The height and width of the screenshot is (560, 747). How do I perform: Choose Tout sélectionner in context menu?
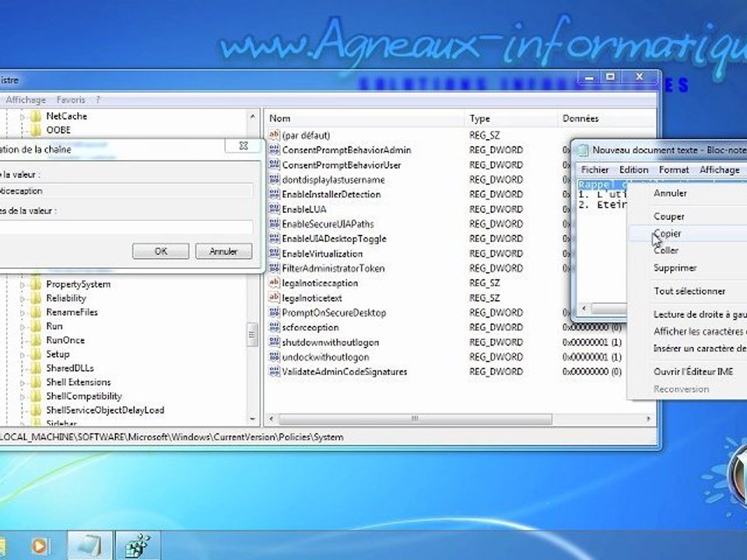tap(689, 291)
